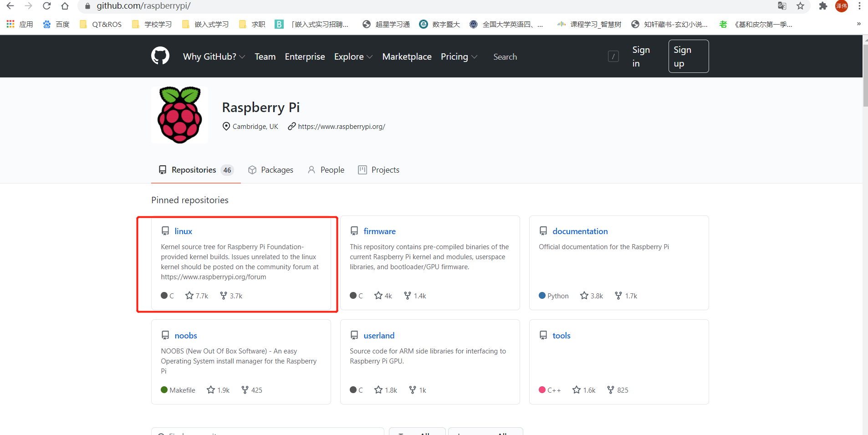Open the 求职 bookmark folder
Screen dimensions: 868x435
(252, 24)
